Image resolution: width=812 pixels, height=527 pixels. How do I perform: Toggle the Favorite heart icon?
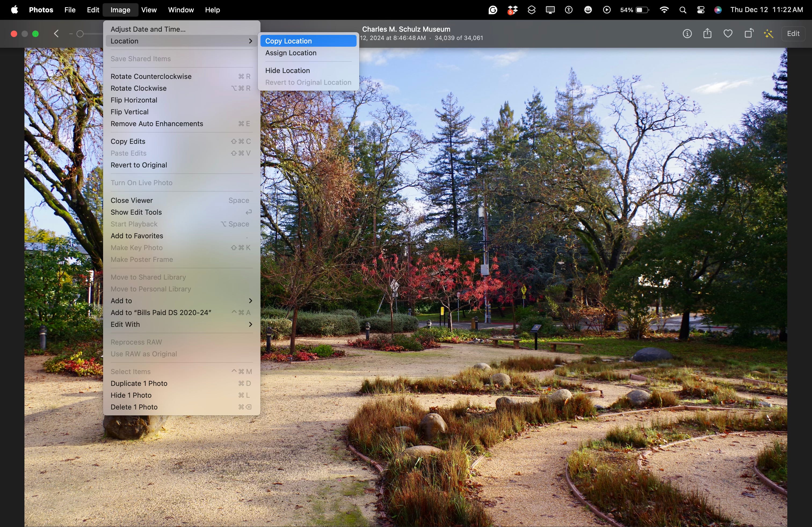728,34
